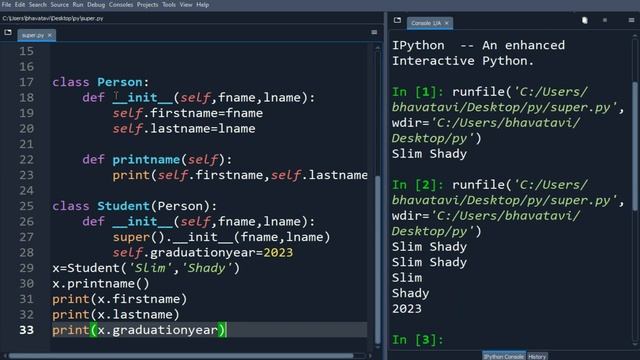Click the editor horizontal scrollbar

[x=181, y=356]
